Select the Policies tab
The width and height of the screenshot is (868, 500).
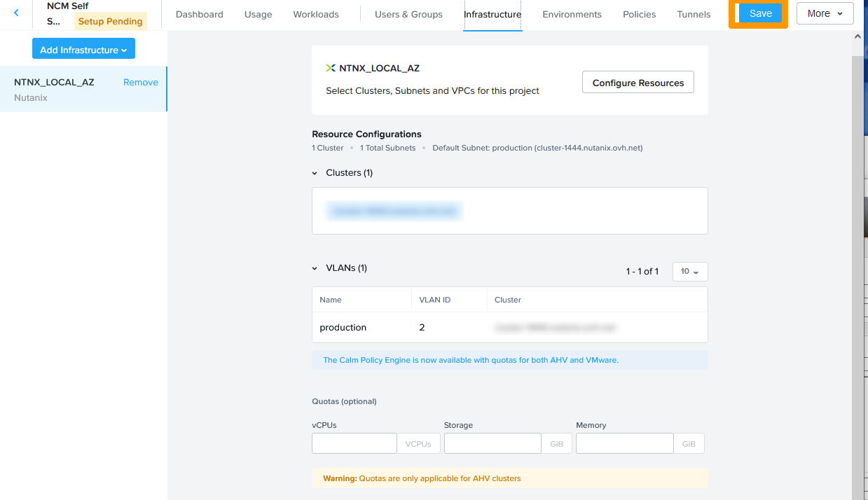(639, 14)
